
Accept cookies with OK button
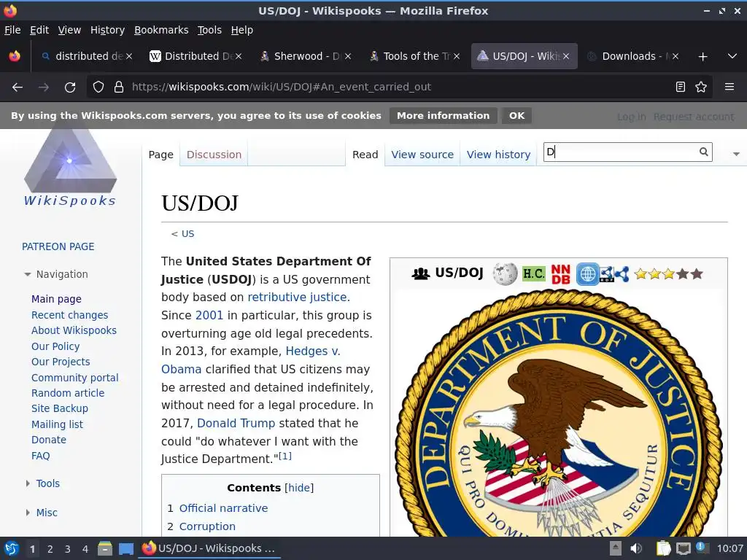(x=516, y=116)
